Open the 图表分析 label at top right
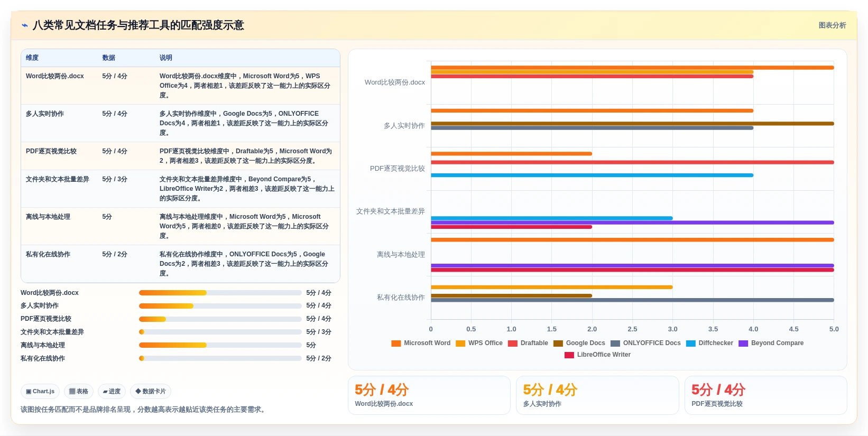Viewport: 868px width, 436px height. [x=832, y=25]
